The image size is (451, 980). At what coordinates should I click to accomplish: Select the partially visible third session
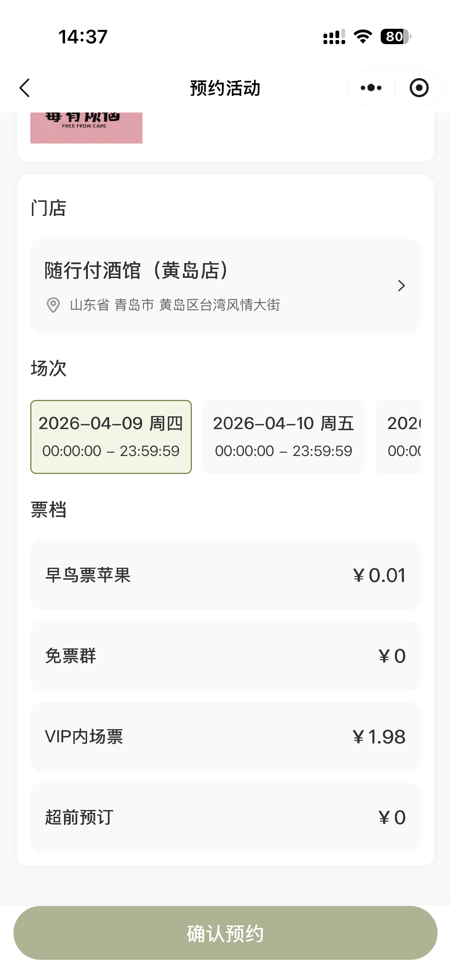[x=399, y=437]
